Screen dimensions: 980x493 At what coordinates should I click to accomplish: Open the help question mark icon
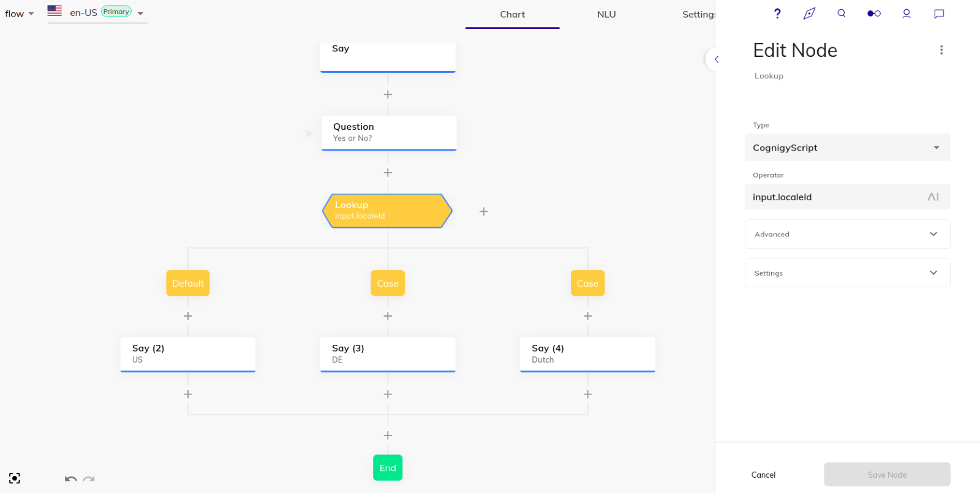click(x=777, y=13)
